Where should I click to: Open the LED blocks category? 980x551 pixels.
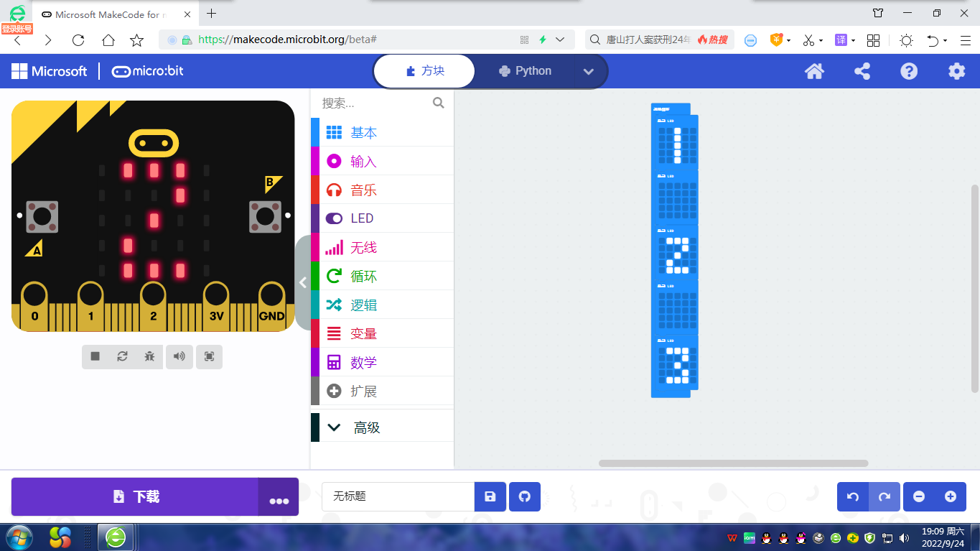pos(382,218)
